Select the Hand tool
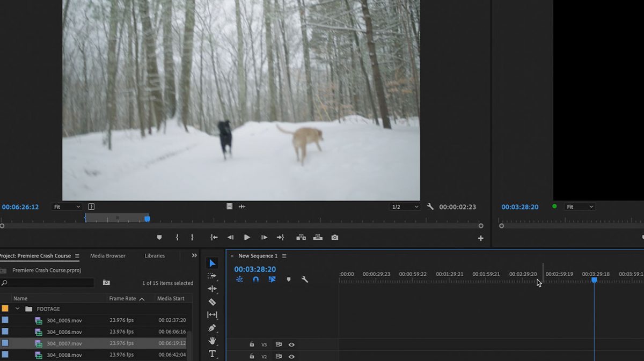The height and width of the screenshot is (361, 644). 212,341
